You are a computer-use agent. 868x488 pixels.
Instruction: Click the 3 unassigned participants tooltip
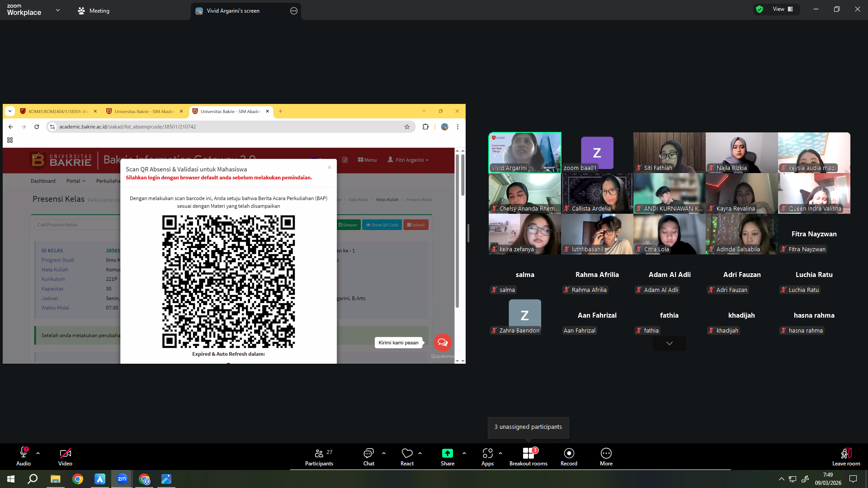528,427
